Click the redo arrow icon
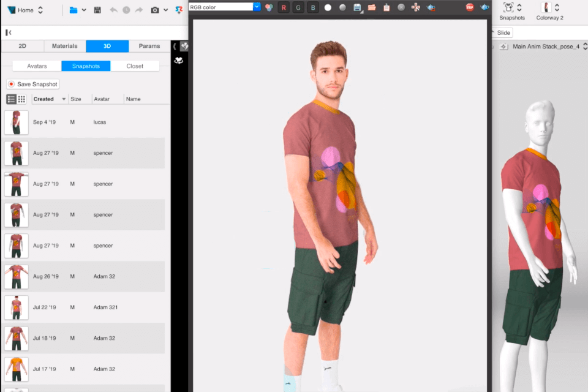 coord(139,10)
